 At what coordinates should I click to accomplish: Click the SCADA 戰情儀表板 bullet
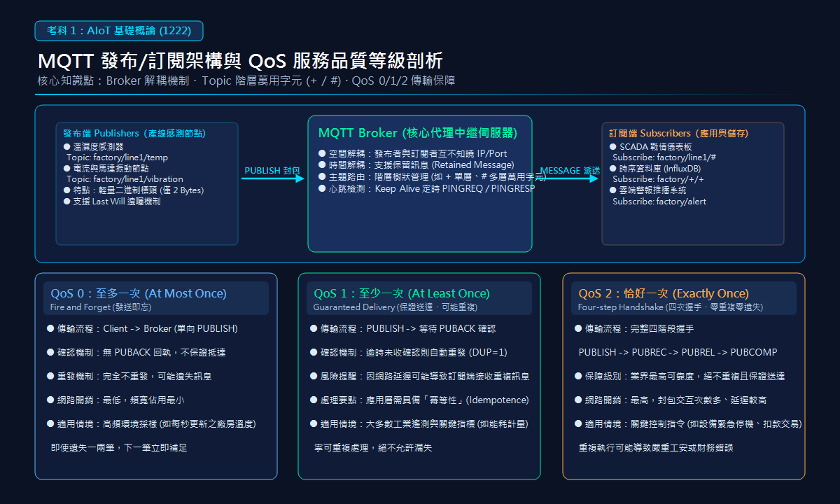[651, 147]
